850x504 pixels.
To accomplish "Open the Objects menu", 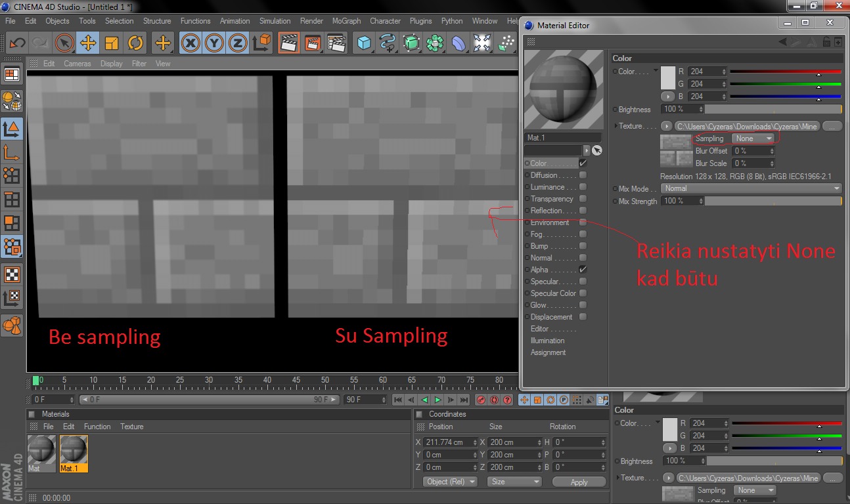I will pyautogui.click(x=57, y=21).
